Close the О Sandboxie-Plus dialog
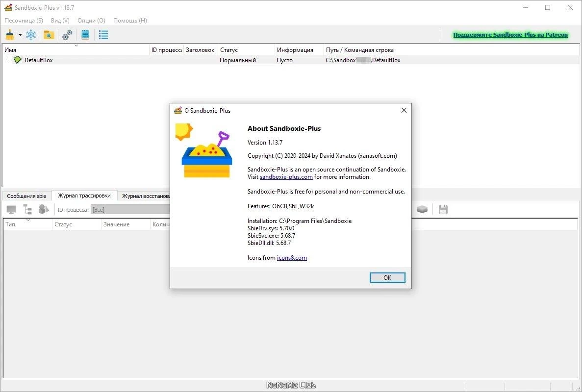Screen dimensions: 582x392 [404, 110]
